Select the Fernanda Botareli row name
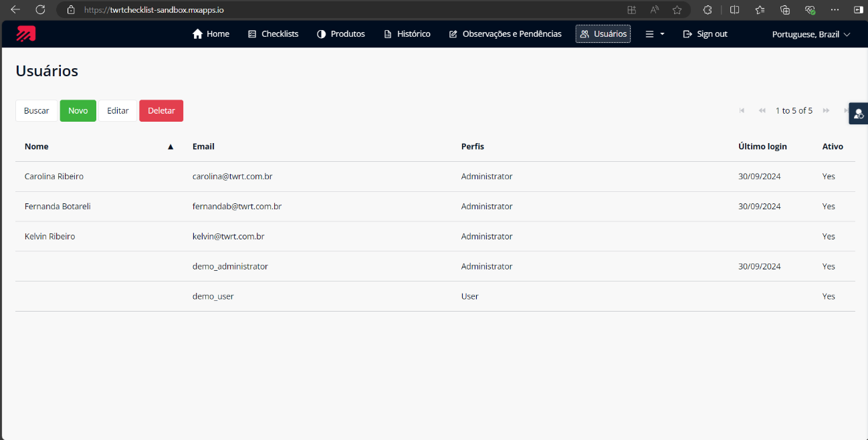This screenshot has width=868, height=440. 58,207
